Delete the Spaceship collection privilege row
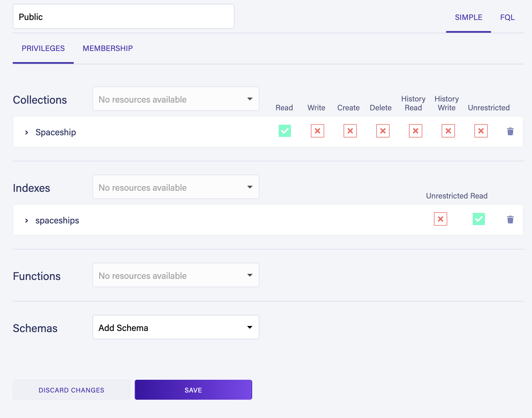The image size is (532, 418). [x=510, y=131]
